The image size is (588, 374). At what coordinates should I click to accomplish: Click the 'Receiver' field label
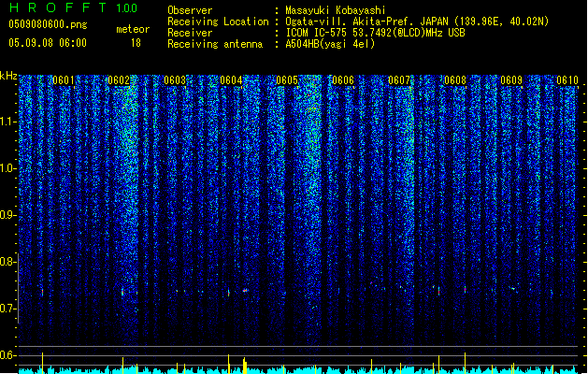(x=190, y=33)
